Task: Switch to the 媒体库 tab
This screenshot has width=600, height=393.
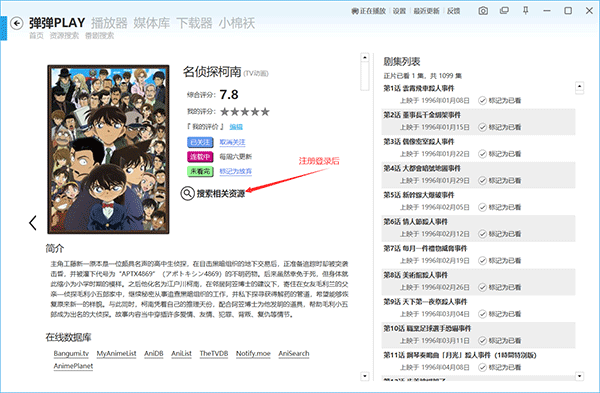Action: (x=152, y=23)
